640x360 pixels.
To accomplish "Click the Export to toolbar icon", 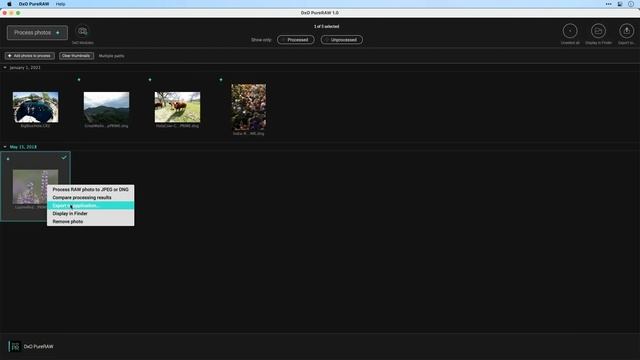I will coord(627,31).
